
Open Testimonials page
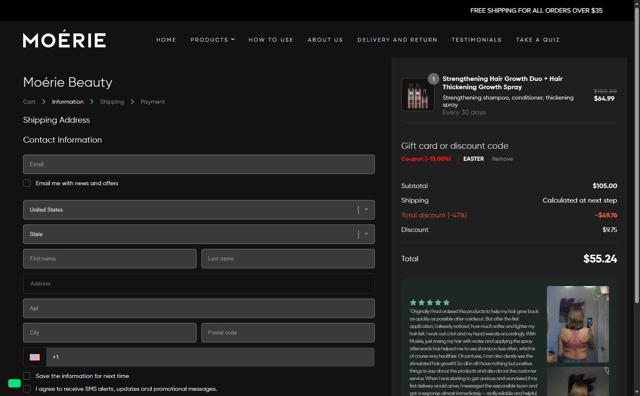[476, 40]
